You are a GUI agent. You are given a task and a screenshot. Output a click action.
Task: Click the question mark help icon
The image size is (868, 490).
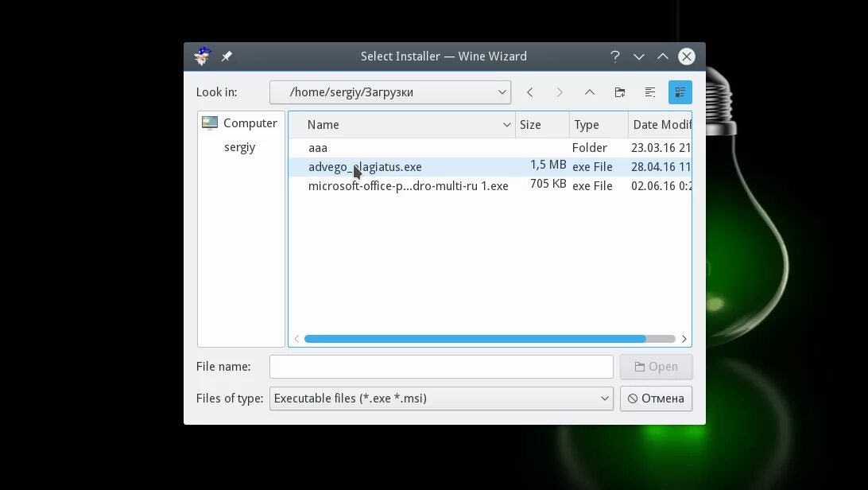click(x=615, y=56)
